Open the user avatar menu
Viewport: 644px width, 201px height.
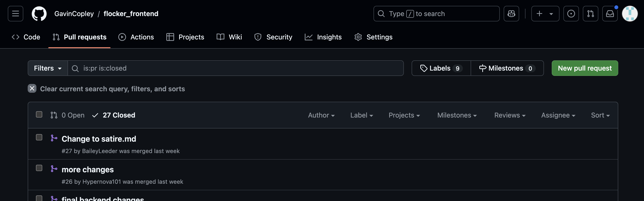tap(630, 14)
